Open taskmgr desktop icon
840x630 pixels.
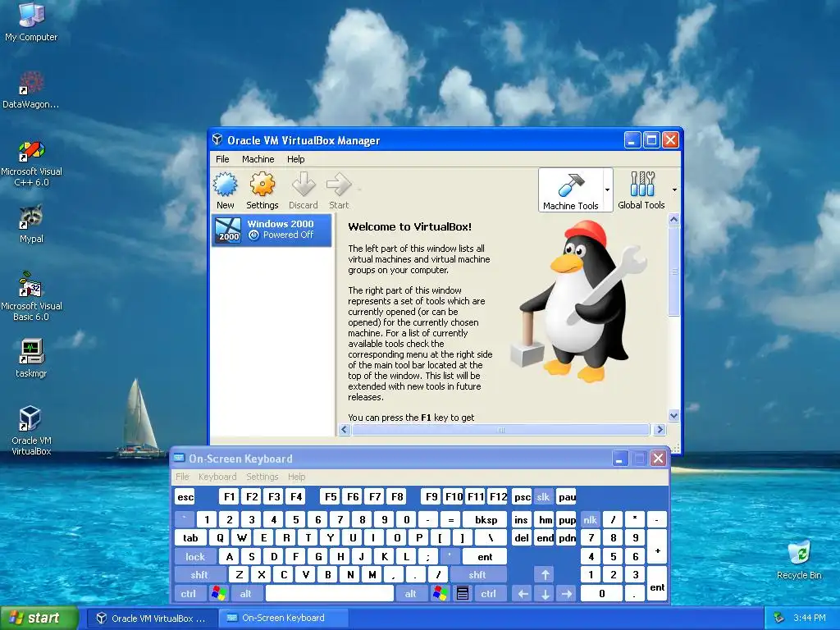31,358
